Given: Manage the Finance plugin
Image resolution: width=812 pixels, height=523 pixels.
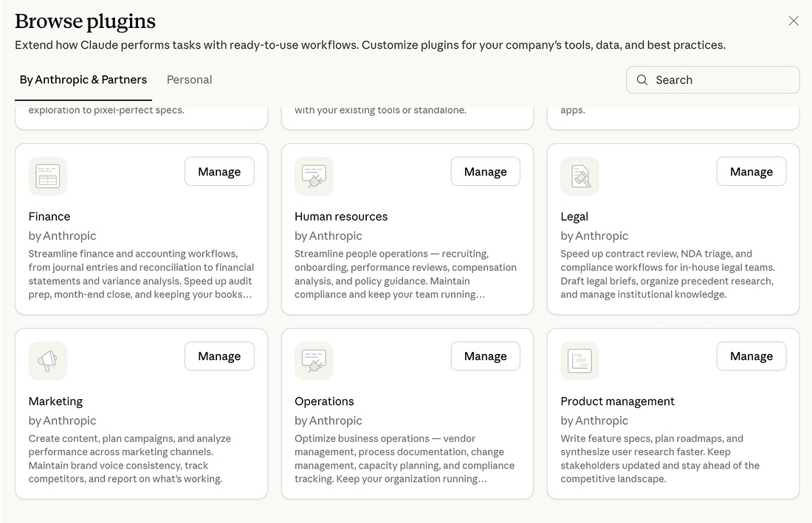Looking at the screenshot, I should (219, 171).
